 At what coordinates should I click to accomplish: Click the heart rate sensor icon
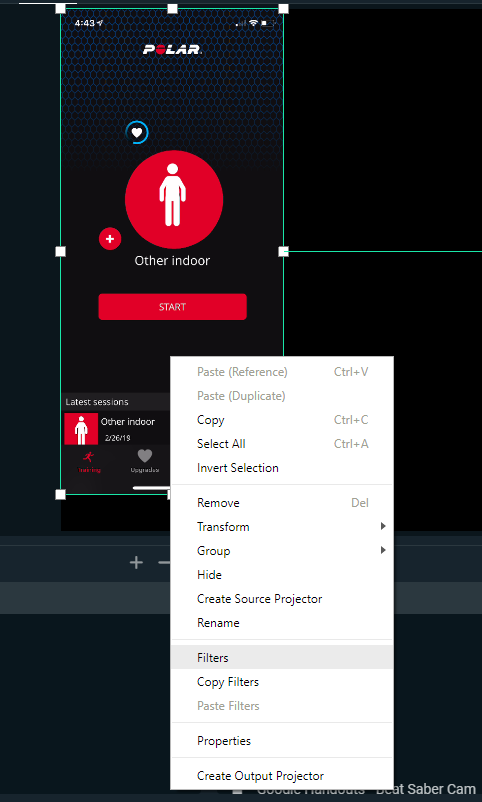click(137, 133)
